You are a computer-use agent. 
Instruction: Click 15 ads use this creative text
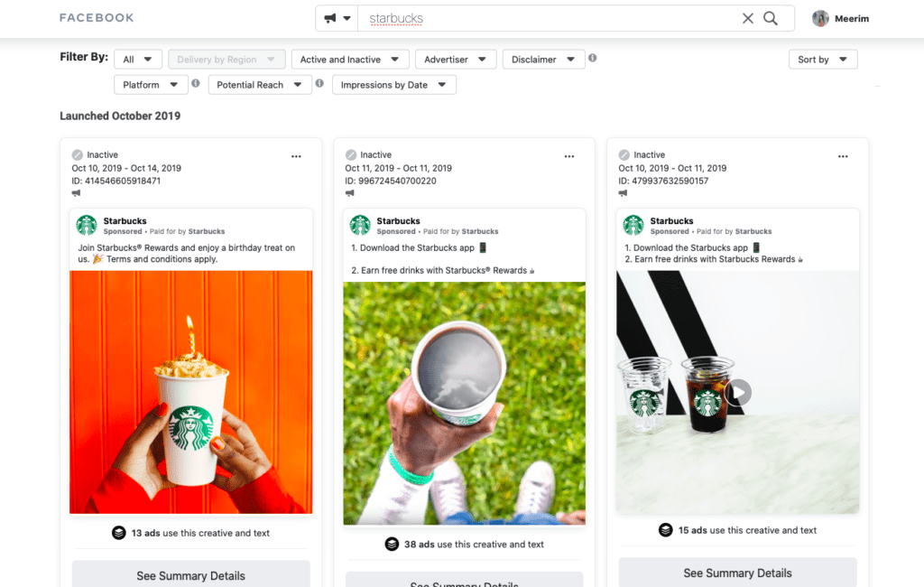[x=747, y=530]
